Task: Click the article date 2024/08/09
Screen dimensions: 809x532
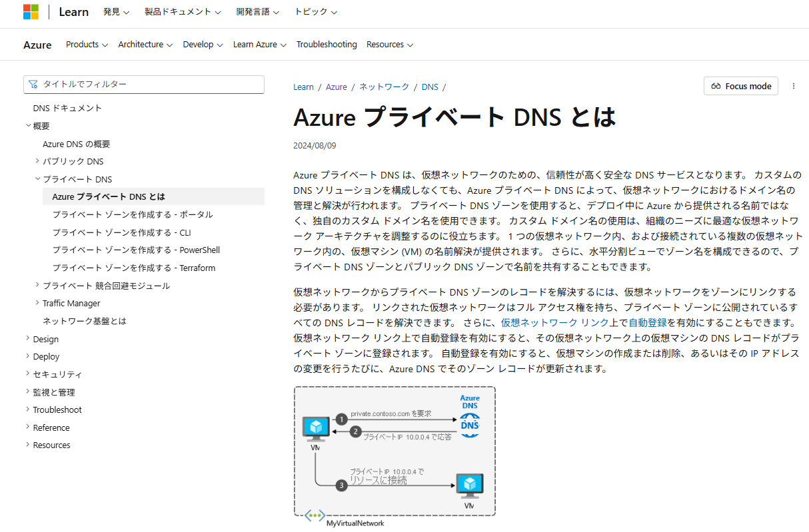Action: tap(315, 145)
